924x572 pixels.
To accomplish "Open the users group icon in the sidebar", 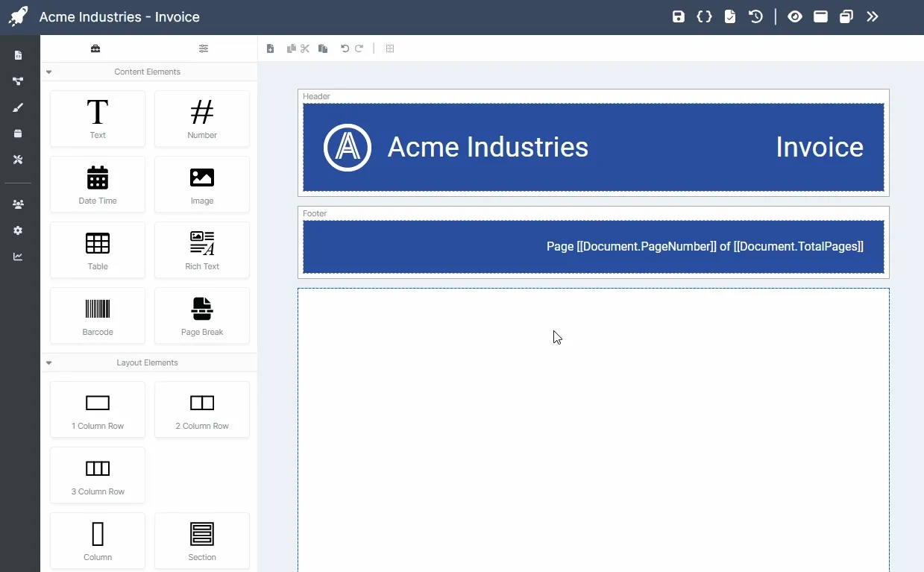I will (x=18, y=204).
